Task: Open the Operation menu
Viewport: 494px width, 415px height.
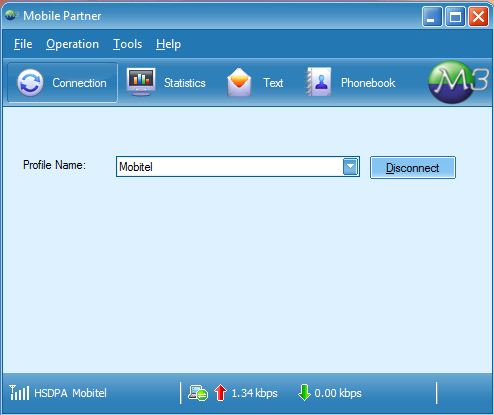Action: [x=73, y=44]
